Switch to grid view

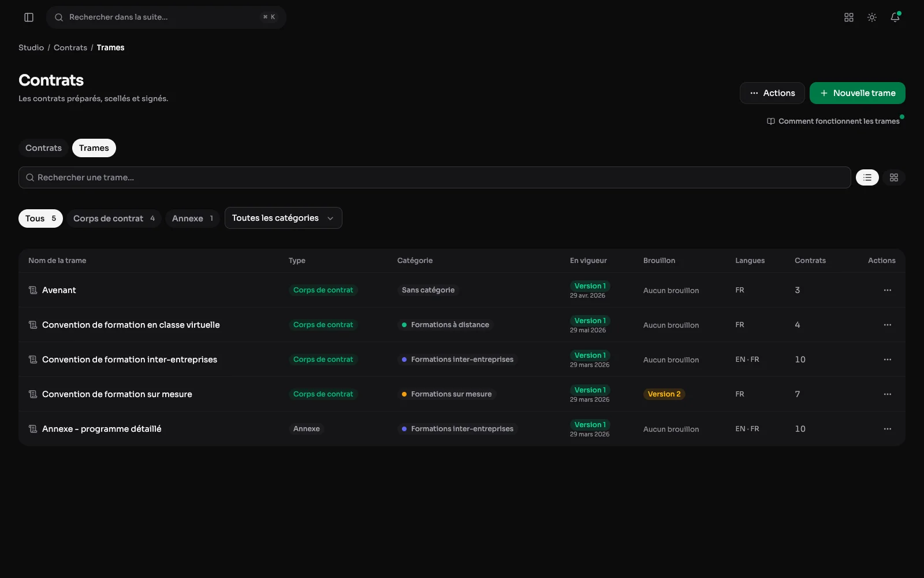(894, 177)
